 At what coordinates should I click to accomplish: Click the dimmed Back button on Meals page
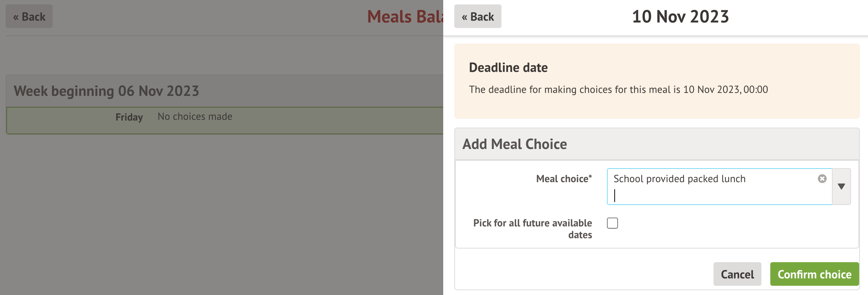pyautogui.click(x=29, y=17)
